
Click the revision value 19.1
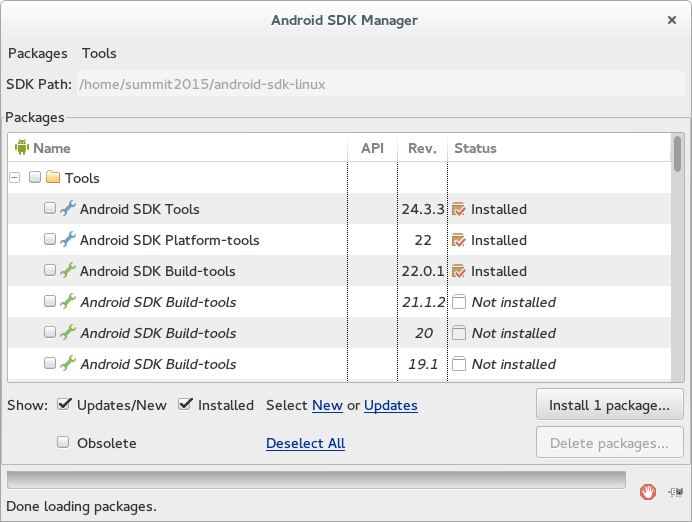pyautogui.click(x=423, y=364)
